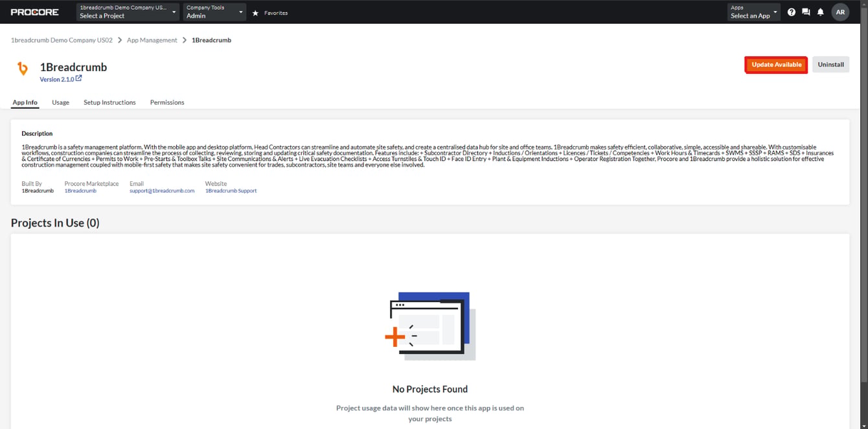Go to 1breadcrumb Demo Company US02 breadcrumb
Viewport: 868px width, 429px height.
click(x=62, y=40)
